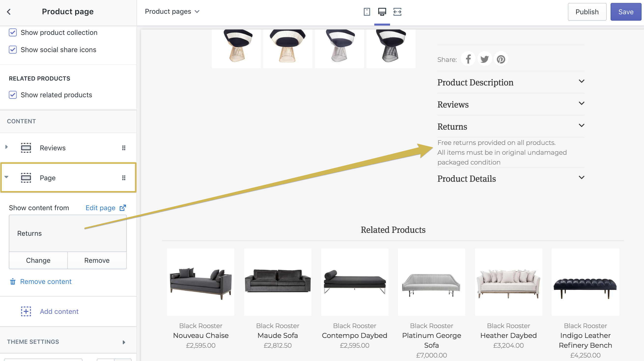This screenshot has width=644, height=361.
Task: Grab the Reviews block drag handle
Action: [124, 148]
